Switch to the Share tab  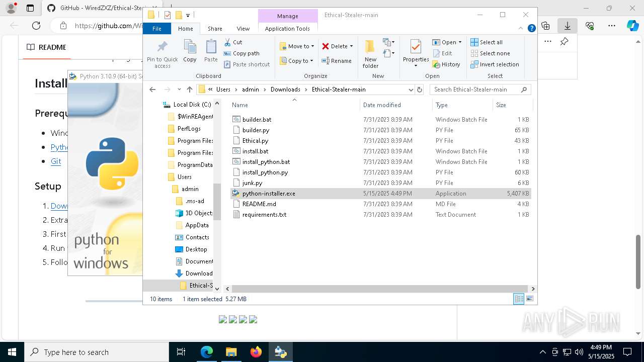click(x=215, y=29)
